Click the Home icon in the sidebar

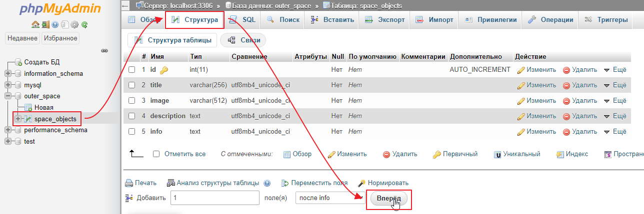(x=35, y=24)
